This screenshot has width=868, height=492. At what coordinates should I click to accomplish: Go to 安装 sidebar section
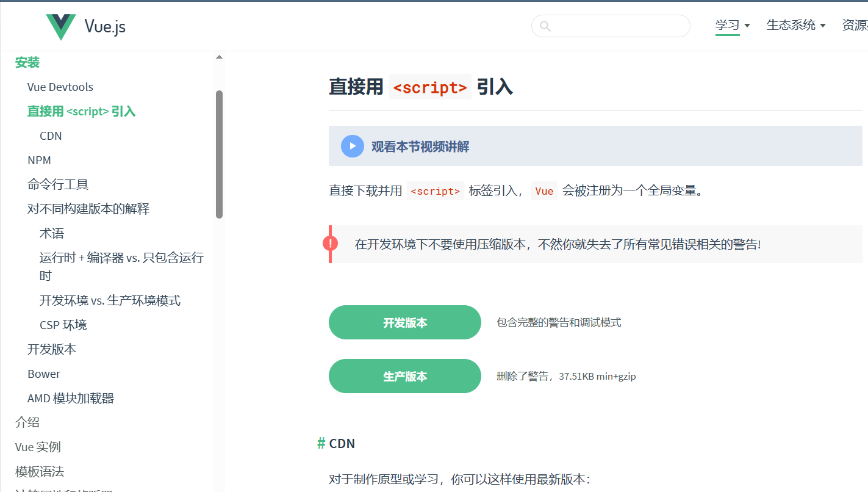(27, 62)
